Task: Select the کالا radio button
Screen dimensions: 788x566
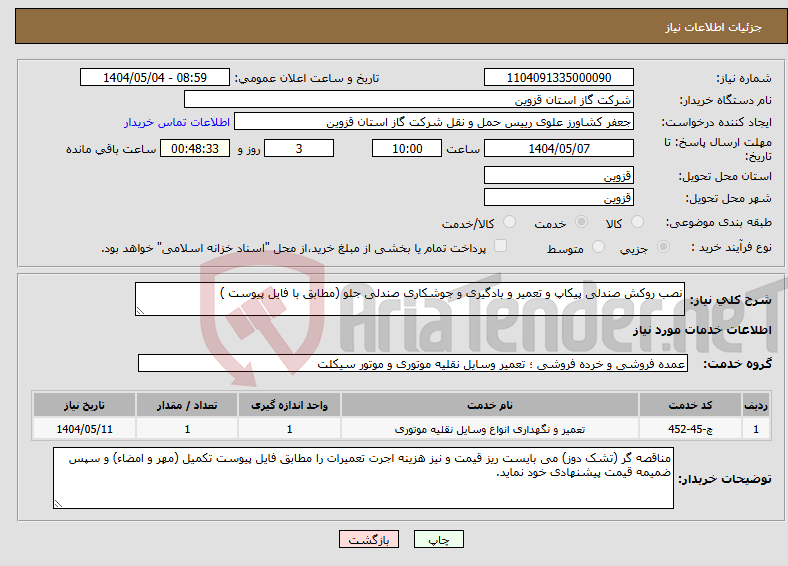Action: coord(637,222)
